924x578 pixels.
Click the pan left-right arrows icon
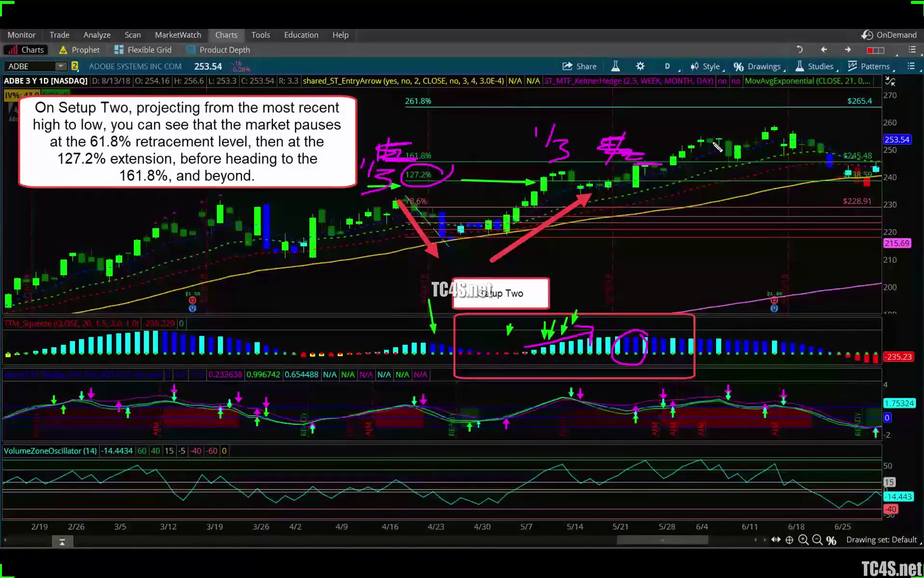point(776,540)
